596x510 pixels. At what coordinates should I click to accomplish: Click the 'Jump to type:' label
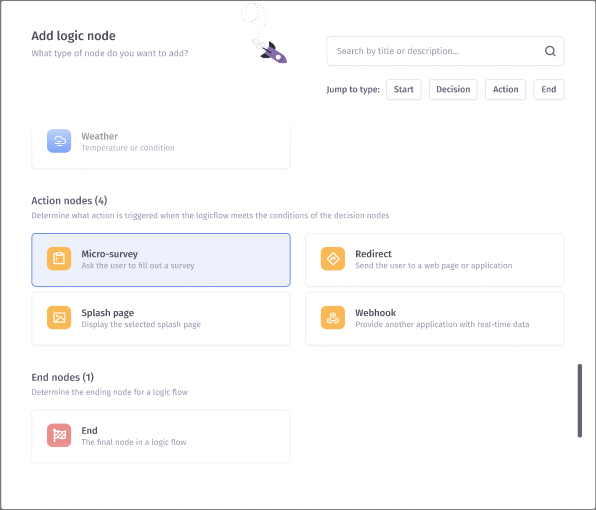point(353,89)
